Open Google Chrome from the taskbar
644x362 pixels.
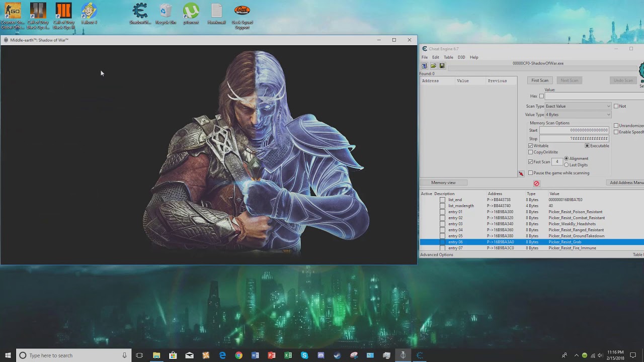point(238,355)
